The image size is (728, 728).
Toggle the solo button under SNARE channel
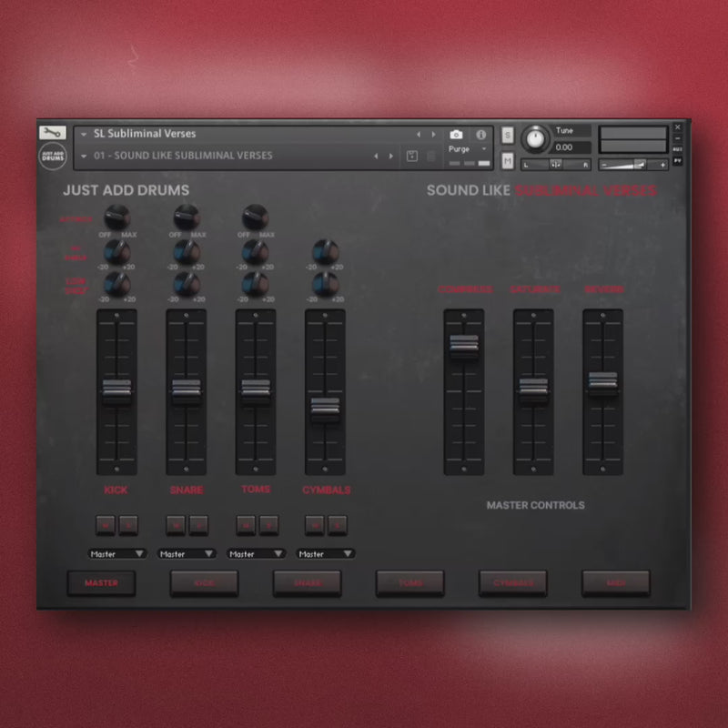(197, 524)
